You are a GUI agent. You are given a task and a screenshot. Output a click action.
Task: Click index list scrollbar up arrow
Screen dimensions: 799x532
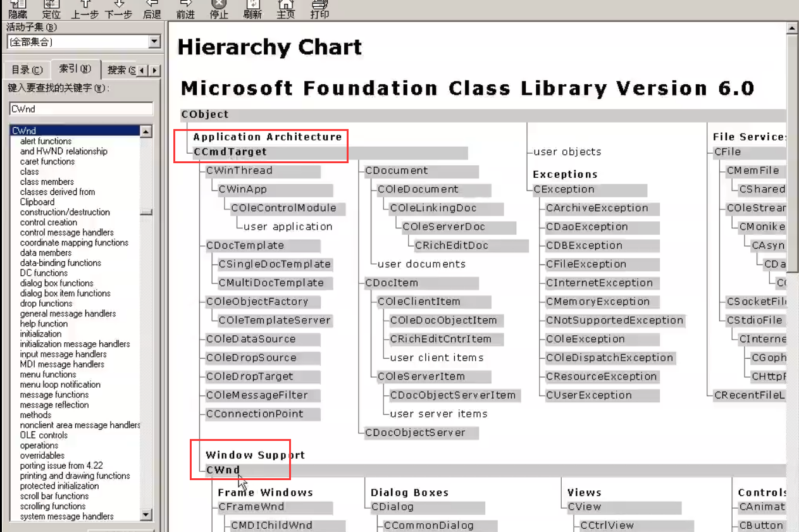pyautogui.click(x=146, y=132)
